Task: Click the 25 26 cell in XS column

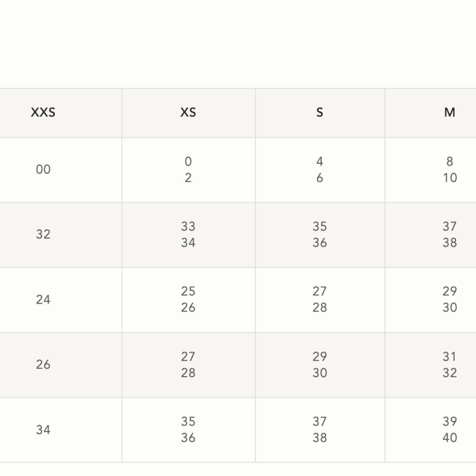Action: (x=188, y=299)
